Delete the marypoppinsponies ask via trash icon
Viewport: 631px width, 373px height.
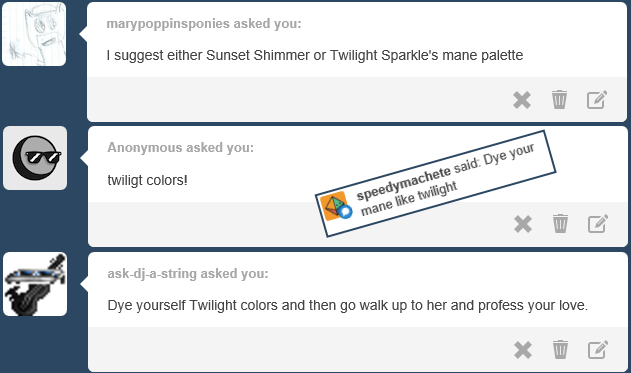point(559,99)
